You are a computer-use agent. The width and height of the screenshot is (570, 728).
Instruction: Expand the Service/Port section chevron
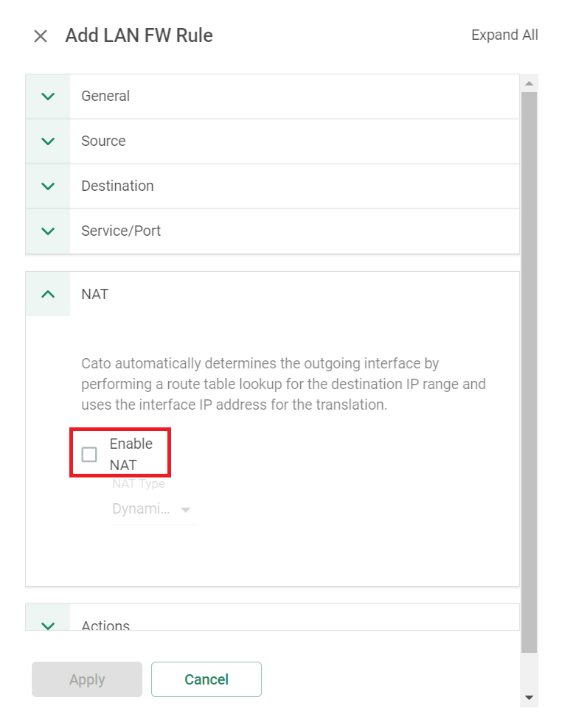click(x=48, y=231)
